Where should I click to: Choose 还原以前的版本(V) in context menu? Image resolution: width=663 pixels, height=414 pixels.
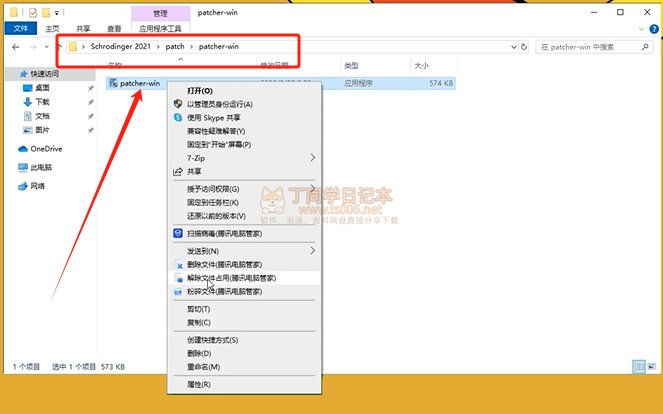tap(244, 216)
